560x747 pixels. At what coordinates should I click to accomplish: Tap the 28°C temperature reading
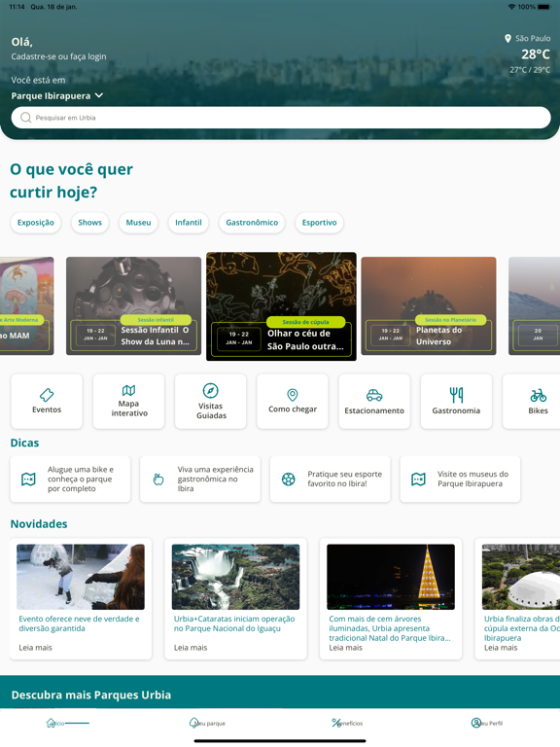(x=536, y=54)
